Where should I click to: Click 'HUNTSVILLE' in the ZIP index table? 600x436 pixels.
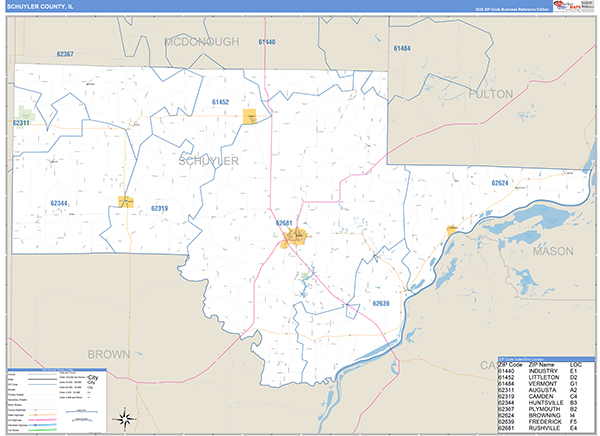(546, 403)
